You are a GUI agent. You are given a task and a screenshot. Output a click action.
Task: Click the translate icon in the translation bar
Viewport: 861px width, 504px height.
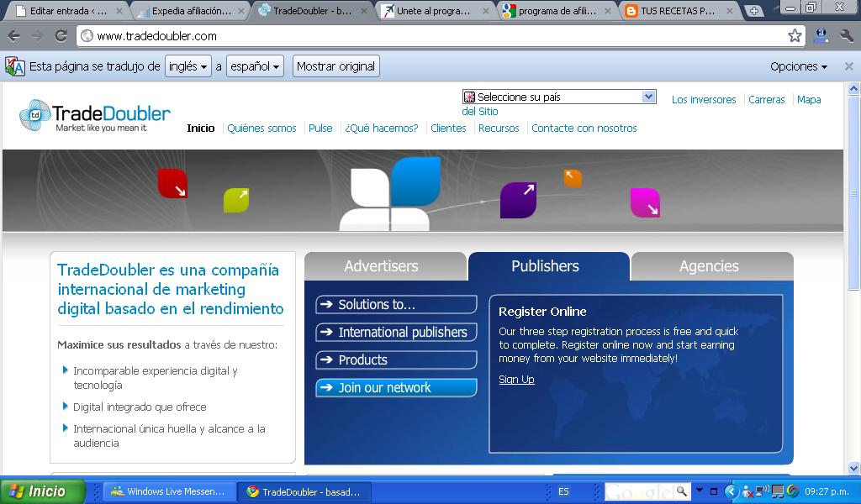(x=15, y=66)
